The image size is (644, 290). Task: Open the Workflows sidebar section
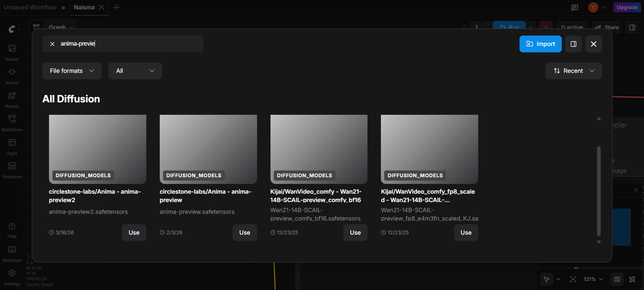[x=12, y=124]
